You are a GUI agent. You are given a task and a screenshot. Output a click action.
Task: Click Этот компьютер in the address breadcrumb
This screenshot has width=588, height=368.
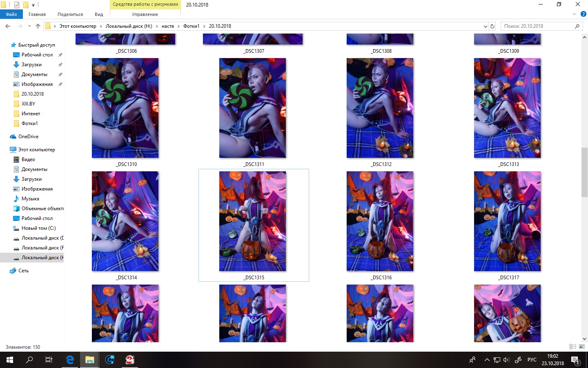pos(78,26)
